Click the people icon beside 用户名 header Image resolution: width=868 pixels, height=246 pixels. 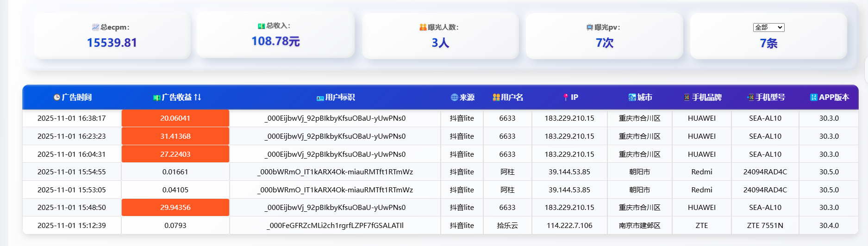pyautogui.click(x=496, y=98)
